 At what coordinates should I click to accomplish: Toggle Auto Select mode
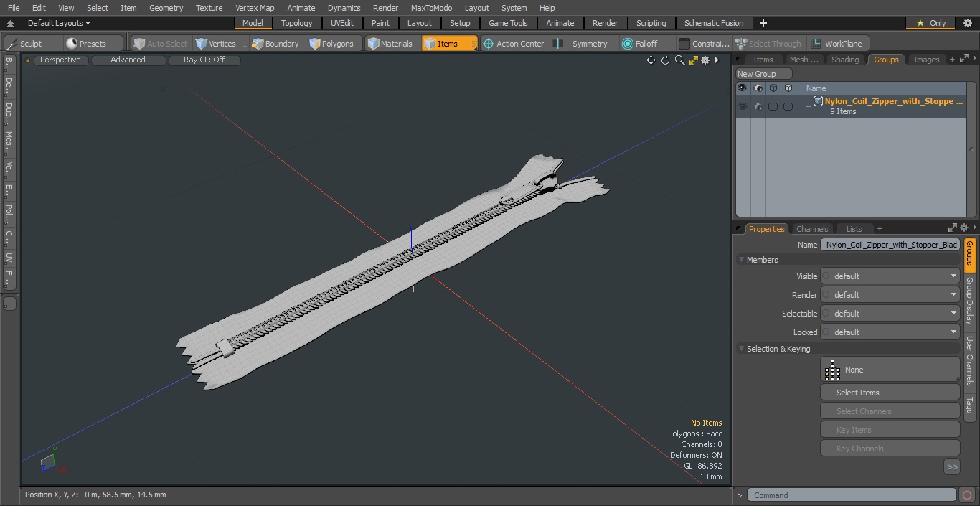pyautogui.click(x=160, y=44)
